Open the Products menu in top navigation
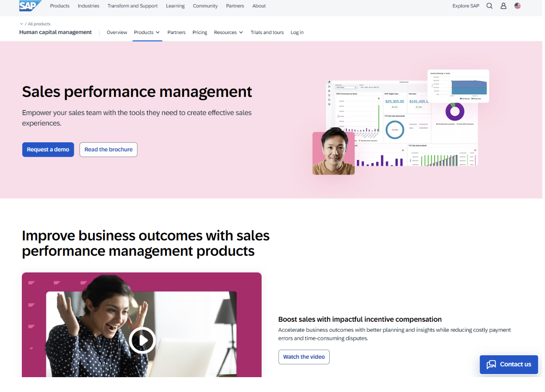545x392 pixels. (59, 6)
